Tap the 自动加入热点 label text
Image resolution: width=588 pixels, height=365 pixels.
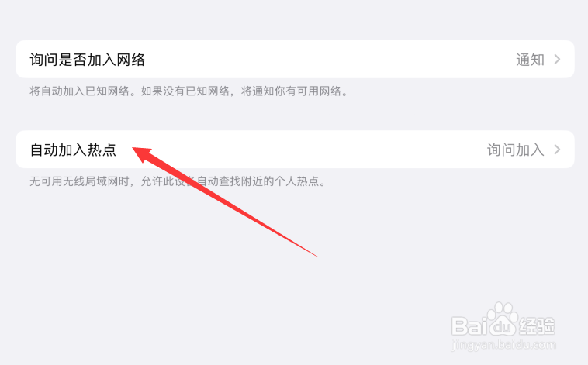point(73,150)
